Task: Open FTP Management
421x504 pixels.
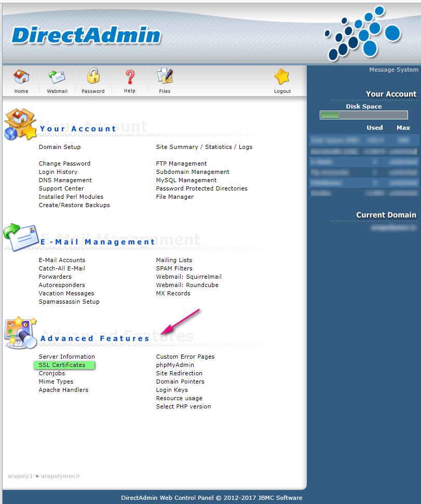Action: 182,164
